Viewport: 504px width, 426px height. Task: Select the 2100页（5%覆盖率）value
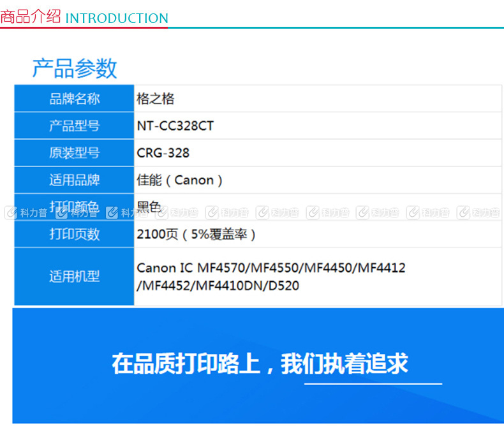point(196,234)
